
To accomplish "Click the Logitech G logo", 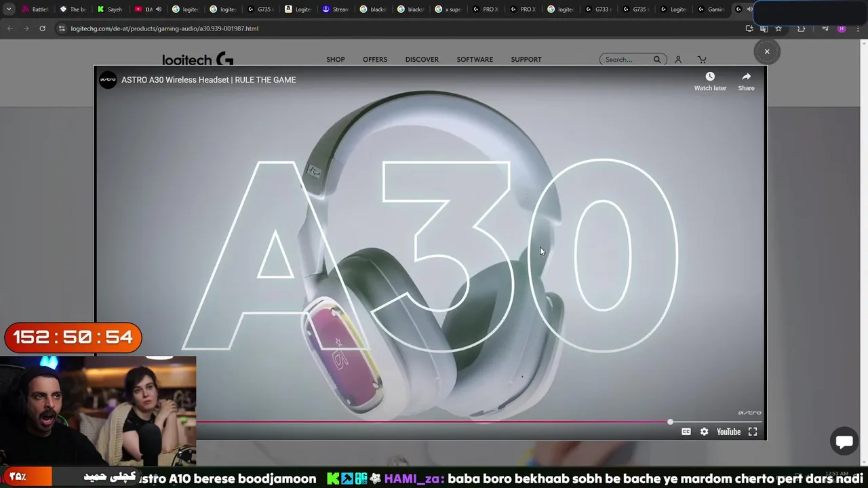I will tap(197, 60).
